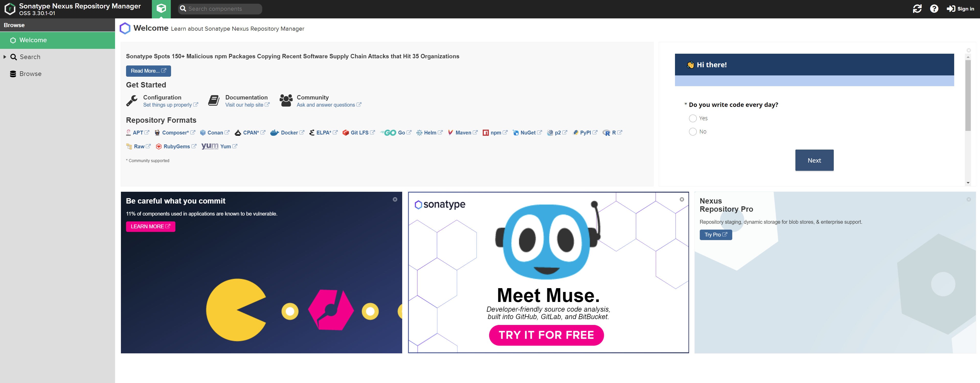Screen dimensions: 980x383
Task: Click the refresh icon in top bar
Action: (x=917, y=9)
